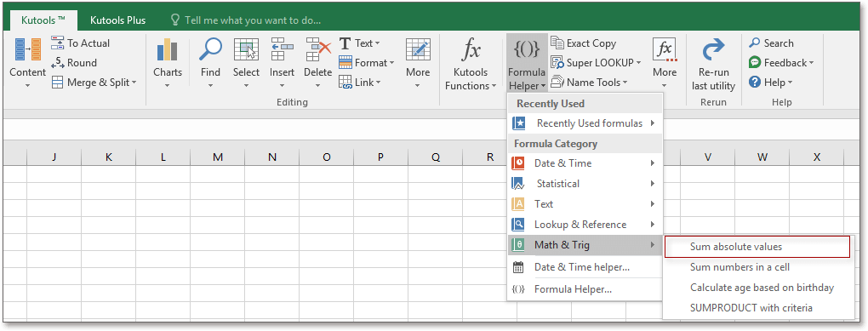
Task: Click the To Actual icon
Action: (x=58, y=43)
